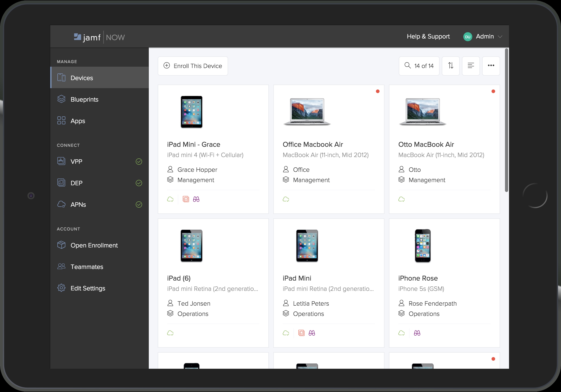
Task: Click APNs green checkmark status
Action: pyautogui.click(x=139, y=205)
